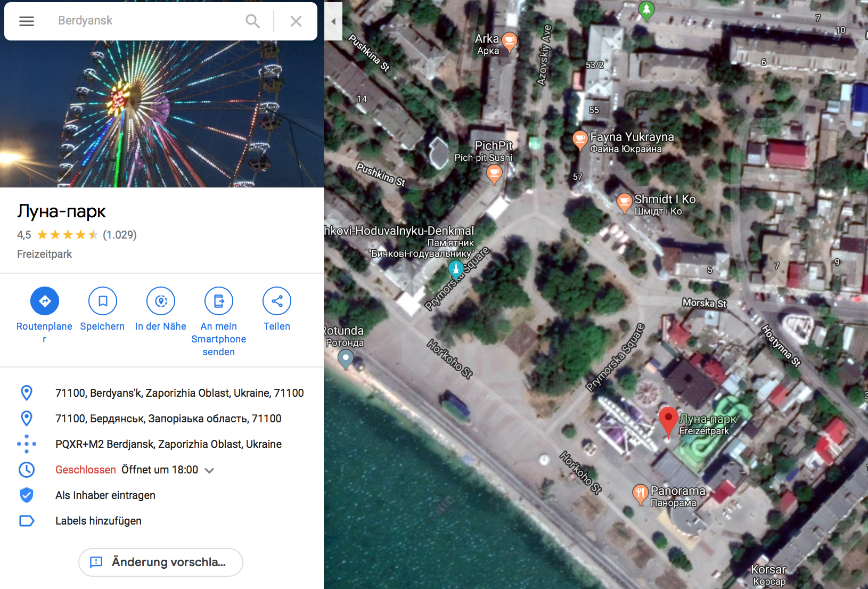
Task: Clear the Berdyansk search with X
Action: (296, 21)
